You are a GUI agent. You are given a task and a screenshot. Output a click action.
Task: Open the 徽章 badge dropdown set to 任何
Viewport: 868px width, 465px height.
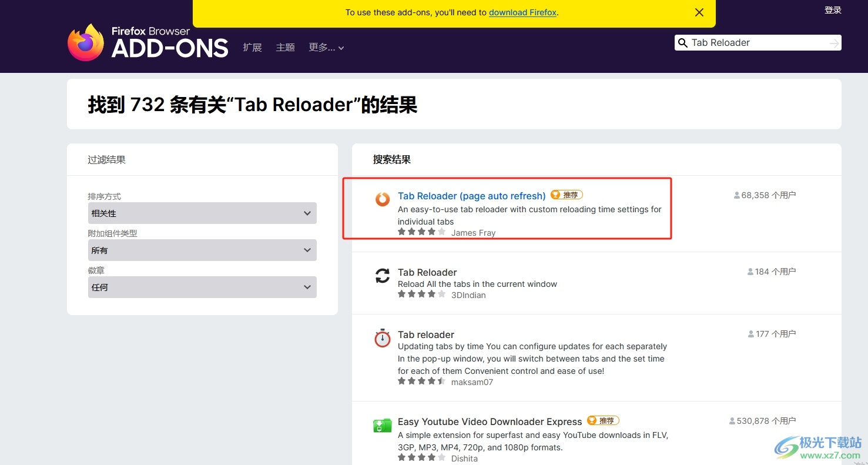(x=202, y=287)
